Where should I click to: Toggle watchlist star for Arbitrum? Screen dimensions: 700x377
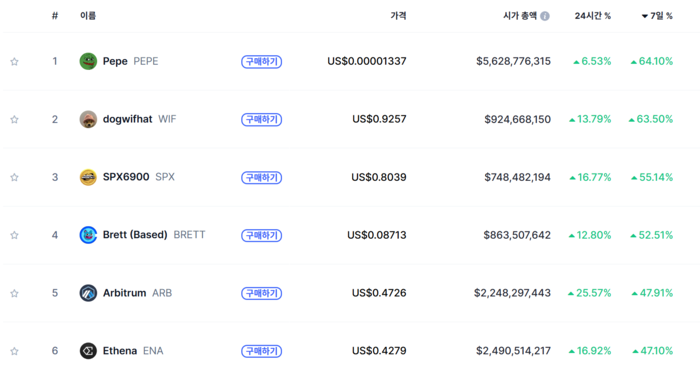point(14,293)
